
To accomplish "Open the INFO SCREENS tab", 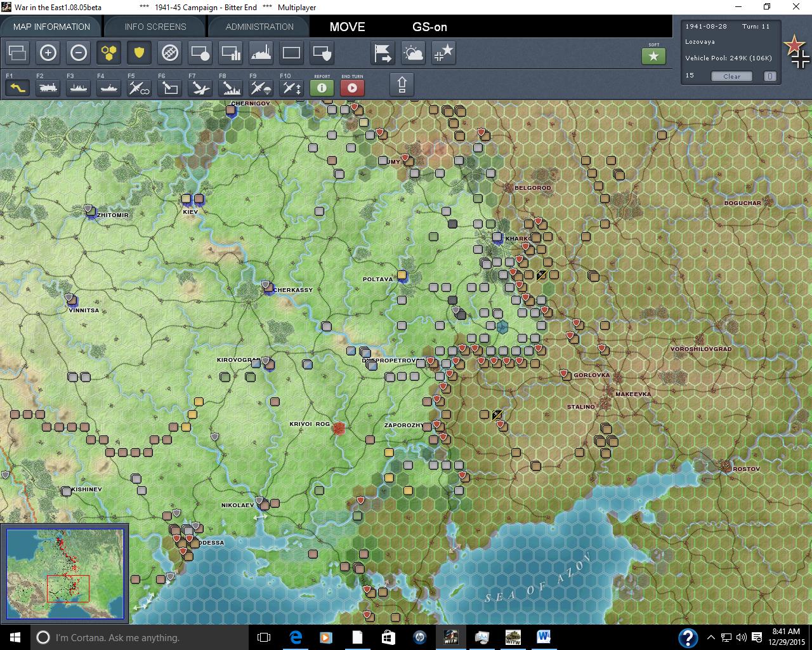I will [x=155, y=27].
